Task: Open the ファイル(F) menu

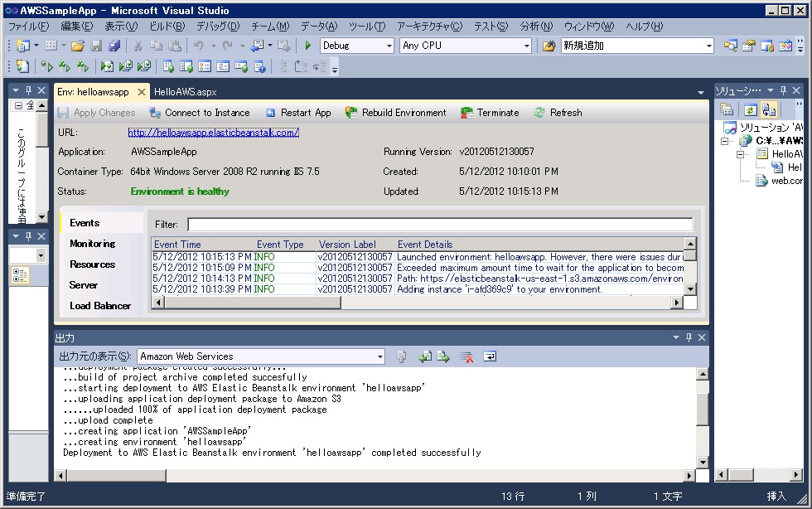Action: click(x=28, y=27)
